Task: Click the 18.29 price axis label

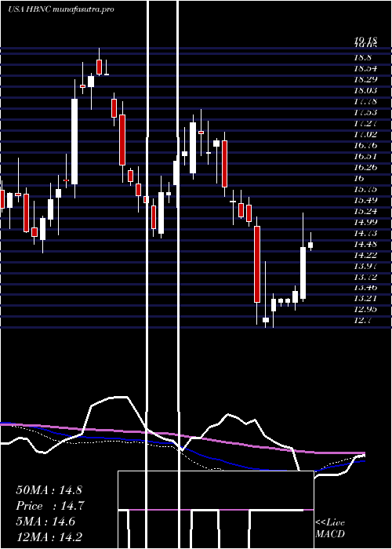Action: coord(365,79)
